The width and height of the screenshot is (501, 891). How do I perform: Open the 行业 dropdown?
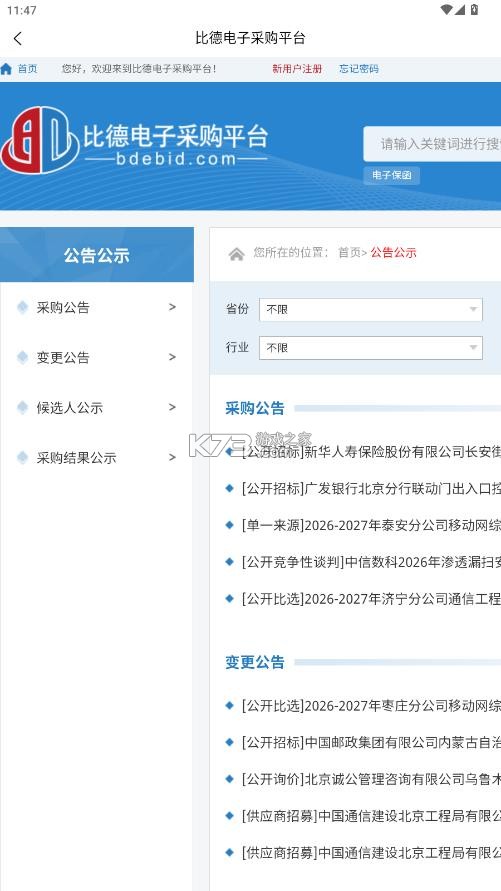pyautogui.click(x=371, y=348)
